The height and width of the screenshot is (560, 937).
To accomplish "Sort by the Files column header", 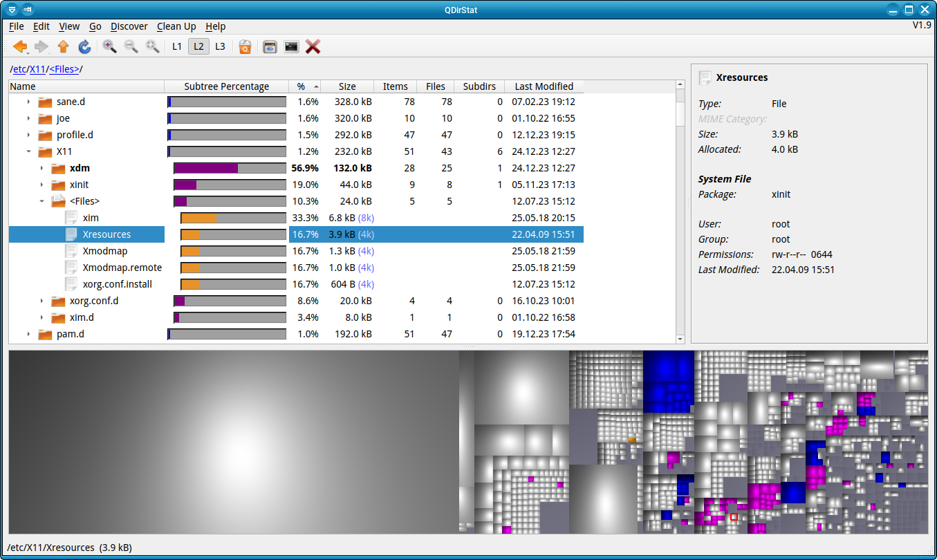I will tap(436, 86).
